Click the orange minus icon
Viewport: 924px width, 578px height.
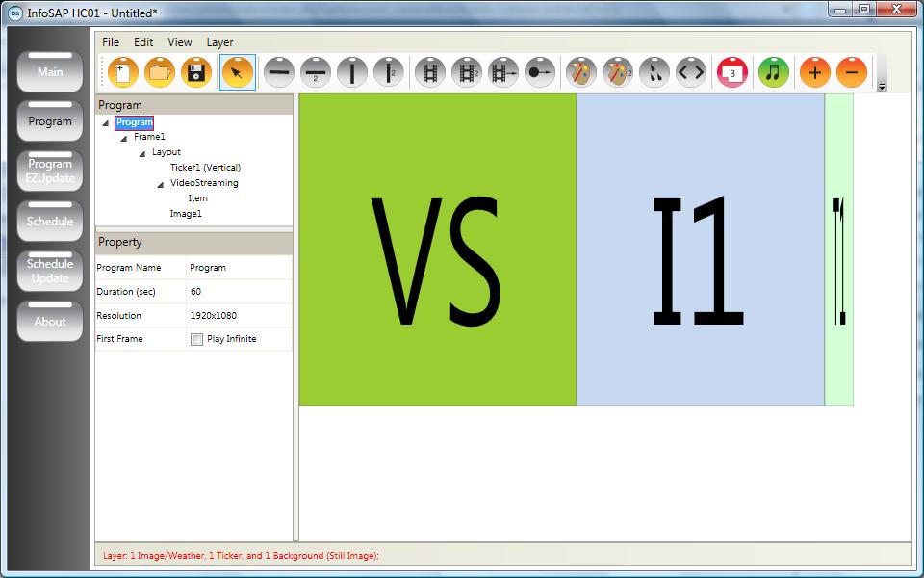851,72
